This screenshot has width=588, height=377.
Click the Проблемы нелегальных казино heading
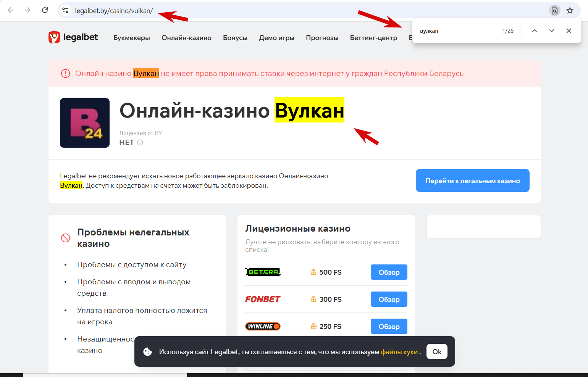(133, 238)
